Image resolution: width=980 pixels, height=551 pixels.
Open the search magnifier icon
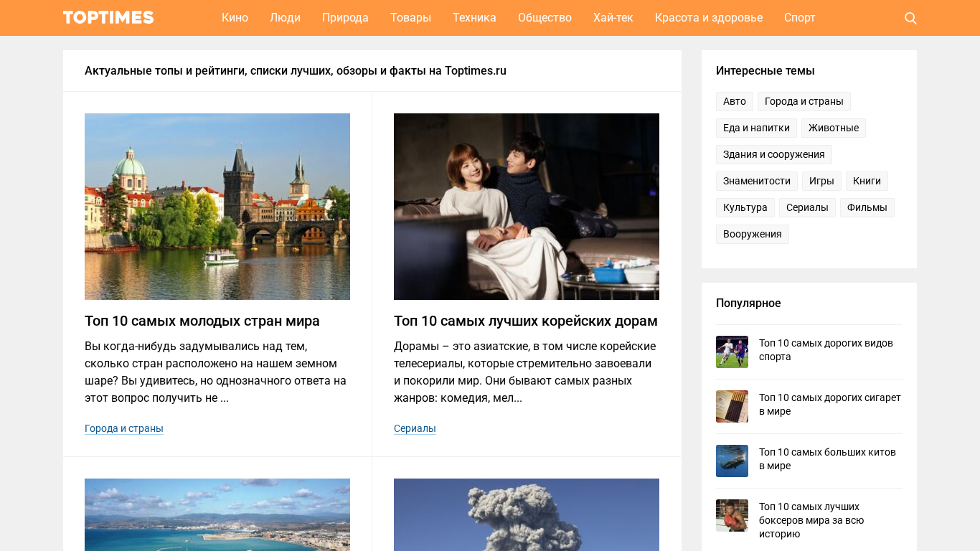click(x=910, y=18)
